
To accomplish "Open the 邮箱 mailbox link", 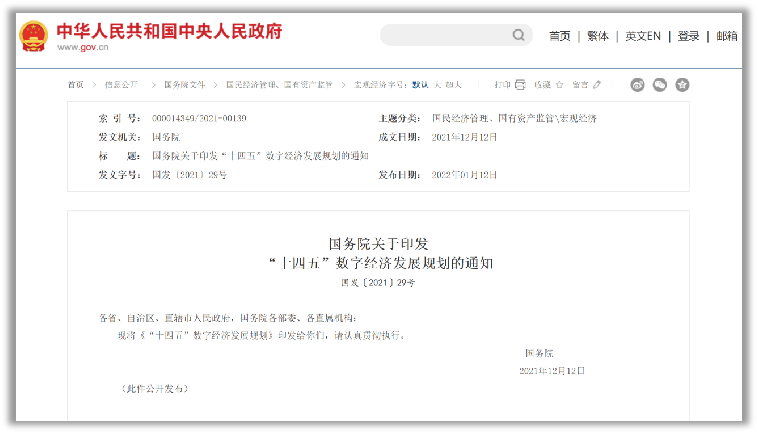I will [x=727, y=36].
